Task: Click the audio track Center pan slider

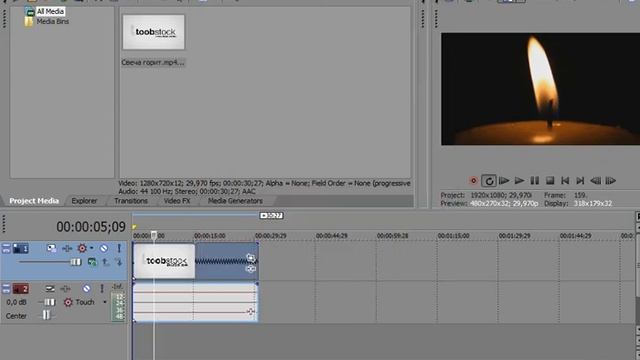Action: pos(46,316)
